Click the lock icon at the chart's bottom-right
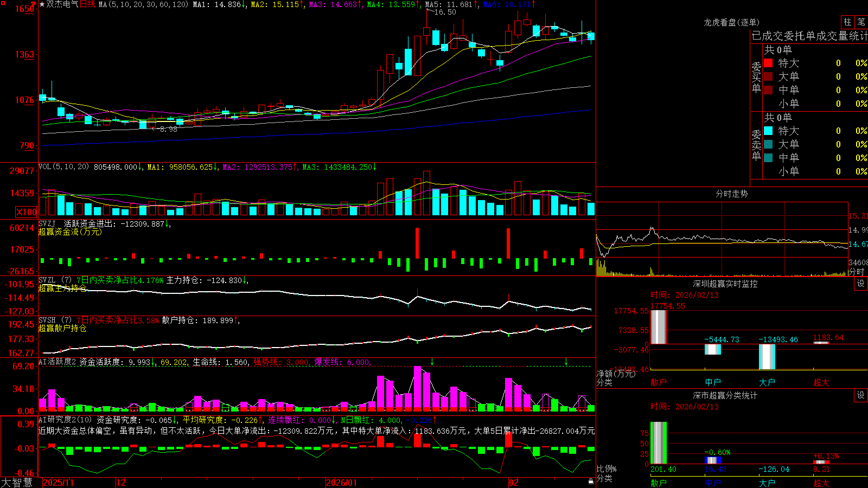Viewport: 868px width, 488px height. (x=591, y=481)
